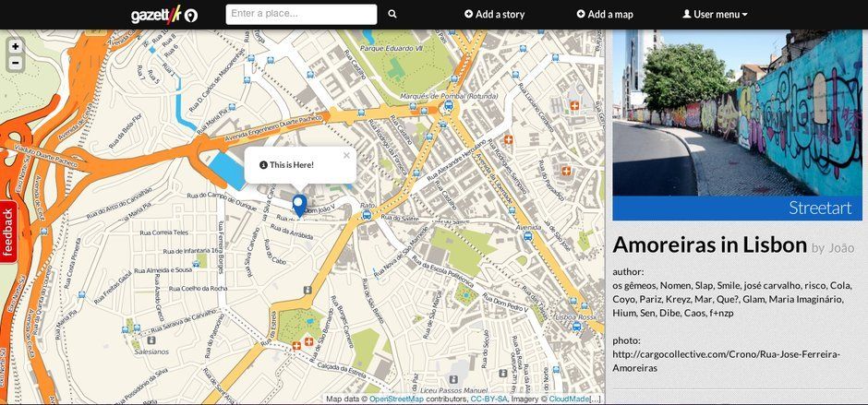Screen dimensions: 868x405
Task: Click the Avenida metro station icon
Action: 527,237
